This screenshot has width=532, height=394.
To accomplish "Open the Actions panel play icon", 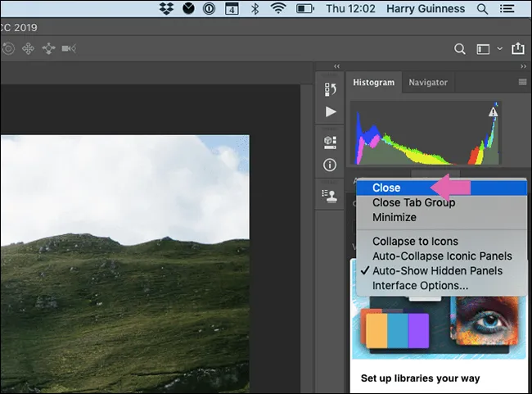I will tap(331, 111).
